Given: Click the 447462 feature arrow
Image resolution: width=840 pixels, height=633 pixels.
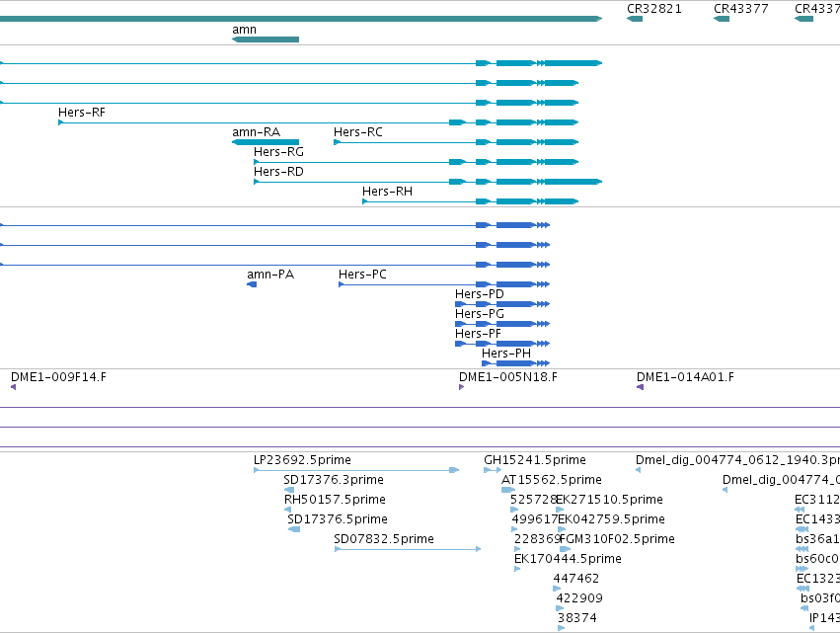Looking at the screenshot, I should tap(557, 589).
